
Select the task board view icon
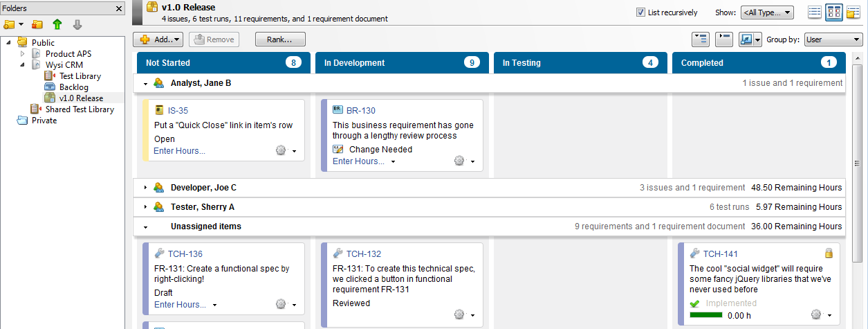tap(834, 12)
